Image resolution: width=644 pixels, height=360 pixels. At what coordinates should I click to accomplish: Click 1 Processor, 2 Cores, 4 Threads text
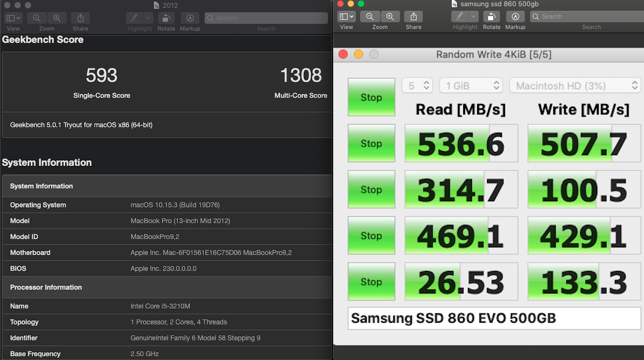coord(179,322)
